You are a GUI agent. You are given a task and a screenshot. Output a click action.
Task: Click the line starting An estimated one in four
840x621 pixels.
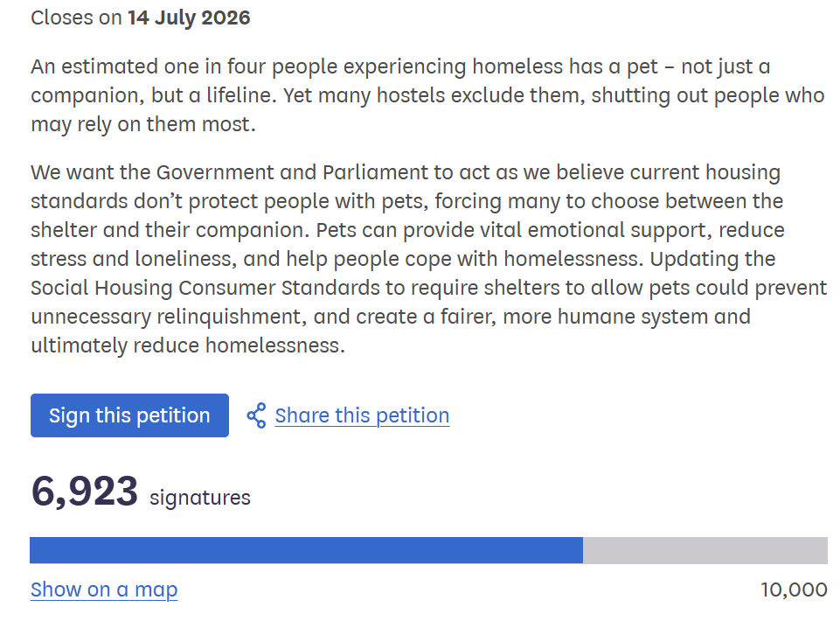point(400,67)
